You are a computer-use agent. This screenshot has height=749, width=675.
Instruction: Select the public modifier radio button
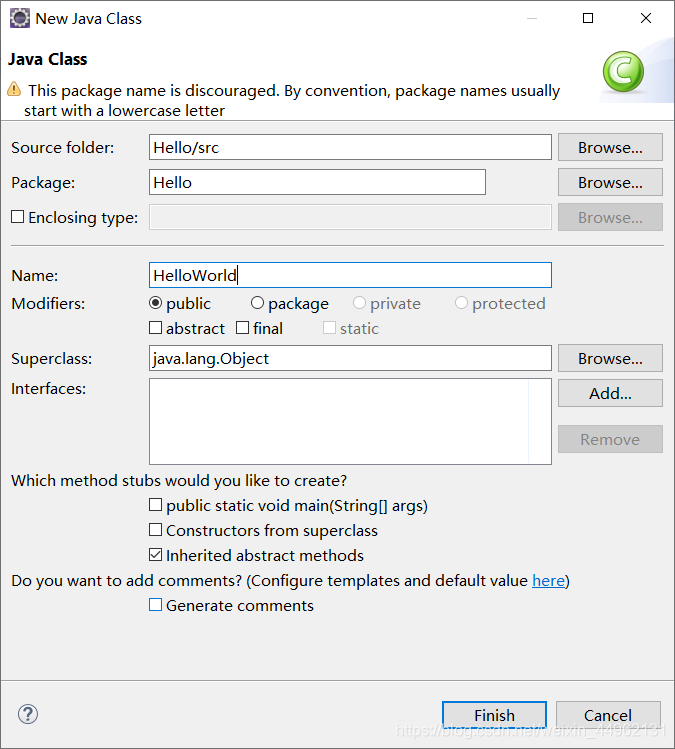pos(155,303)
